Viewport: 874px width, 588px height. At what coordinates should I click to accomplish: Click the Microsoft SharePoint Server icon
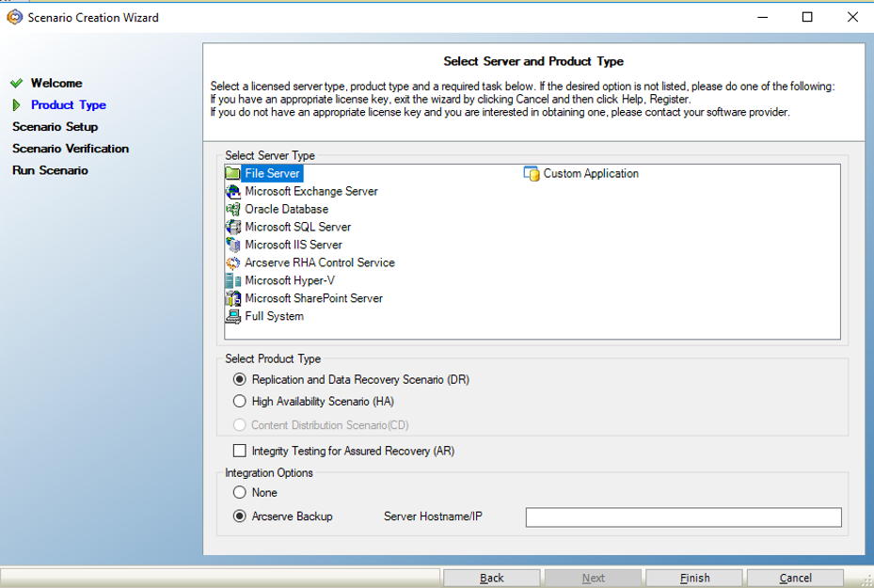[x=232, y=298]
